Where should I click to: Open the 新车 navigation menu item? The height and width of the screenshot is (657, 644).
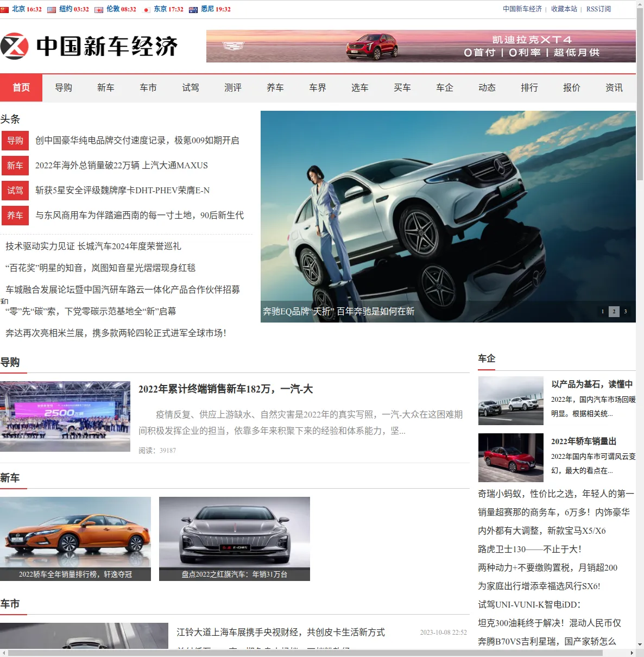(x=106, y=87)
